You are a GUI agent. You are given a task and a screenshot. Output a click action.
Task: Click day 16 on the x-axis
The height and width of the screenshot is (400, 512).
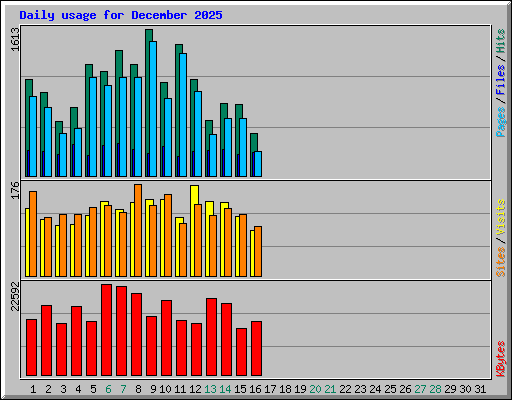pos(255,389)
